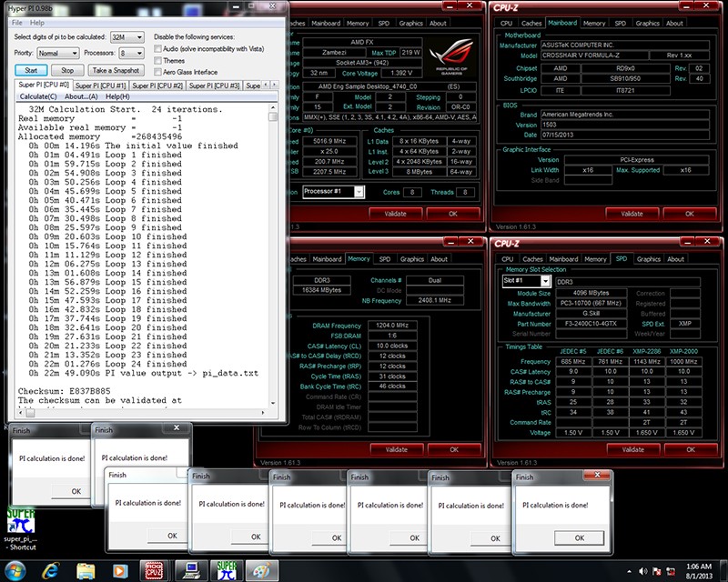The height and width of the screenshot is (582, 728).
Task: Click the 'Loop 24 finished' log line
Action: (x=107, y=364)
